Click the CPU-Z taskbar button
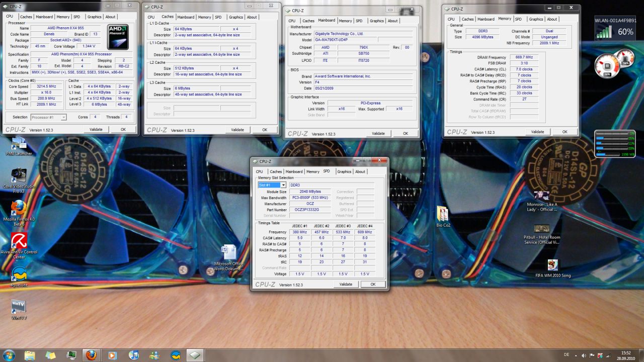 click(x=196, y=355)
